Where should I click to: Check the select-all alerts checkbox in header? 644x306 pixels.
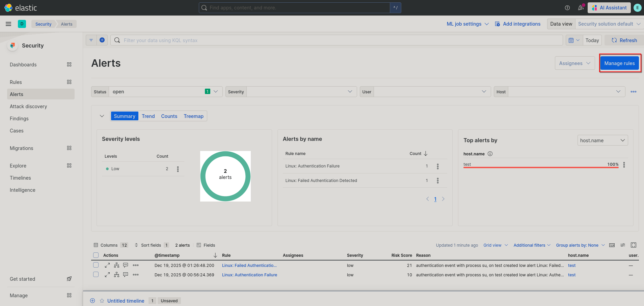96,255
